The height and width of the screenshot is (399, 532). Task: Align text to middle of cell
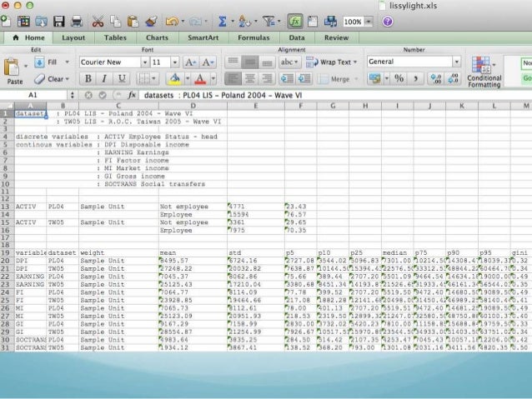click(x=249, y=62)
